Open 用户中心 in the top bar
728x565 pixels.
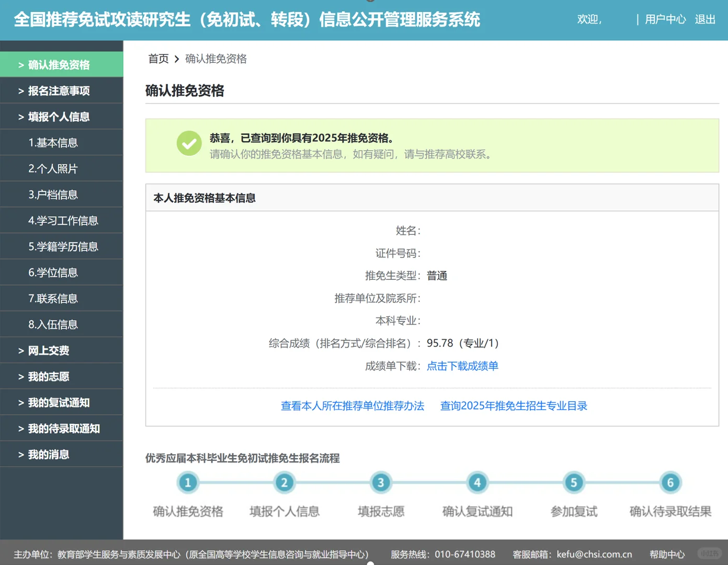665,19
